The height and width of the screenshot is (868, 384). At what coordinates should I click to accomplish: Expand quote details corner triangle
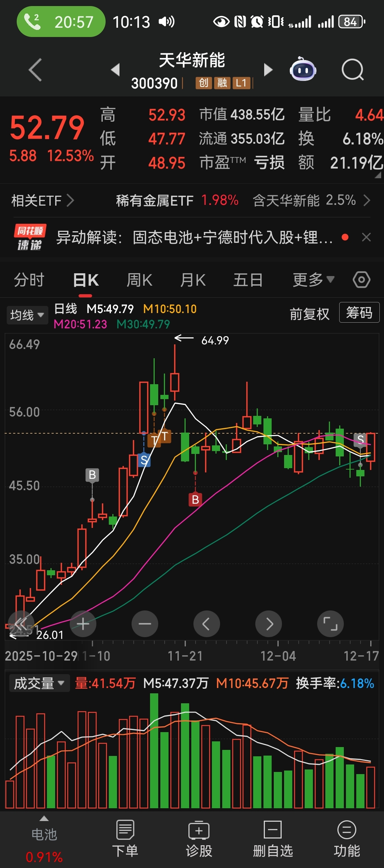tap(378, 175)
